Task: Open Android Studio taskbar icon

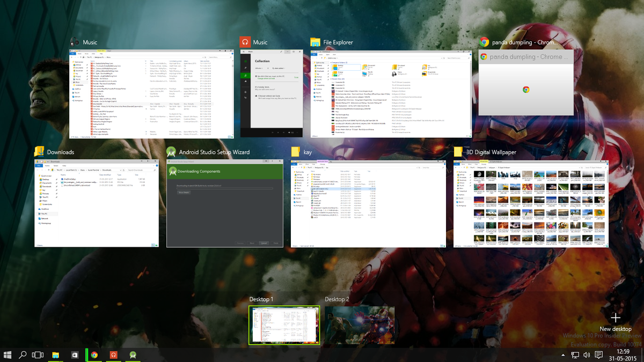Action: coord(133,354)
